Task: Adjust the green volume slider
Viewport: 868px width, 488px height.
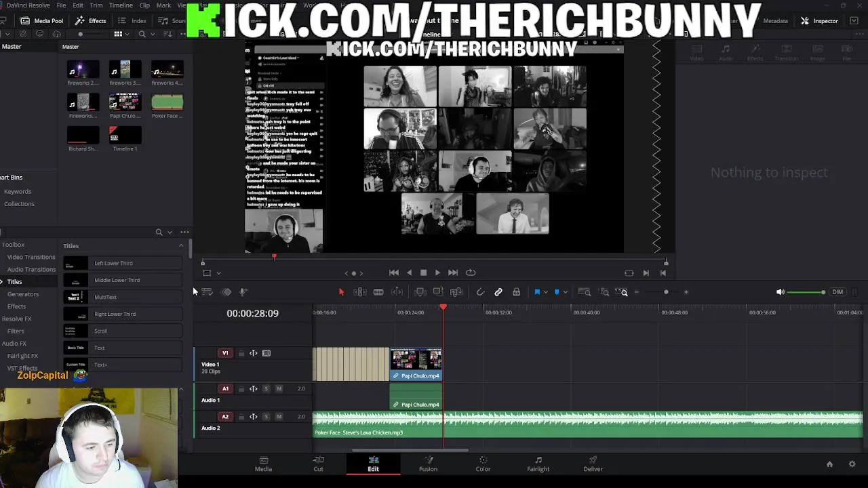Action: tap(806, 292)
